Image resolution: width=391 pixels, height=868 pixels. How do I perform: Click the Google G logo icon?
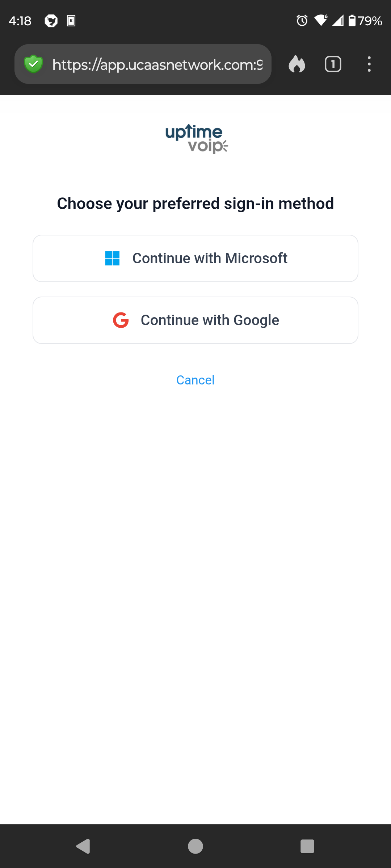(121, 320)
